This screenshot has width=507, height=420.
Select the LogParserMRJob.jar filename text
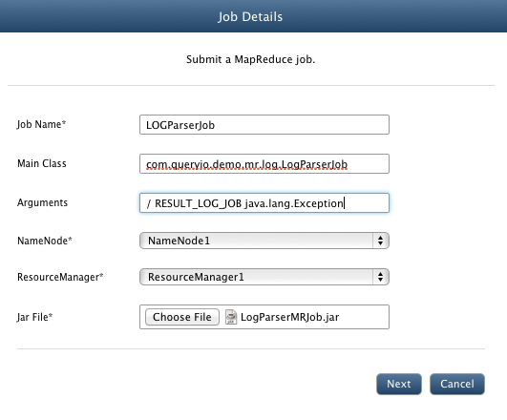pos(289,317)
